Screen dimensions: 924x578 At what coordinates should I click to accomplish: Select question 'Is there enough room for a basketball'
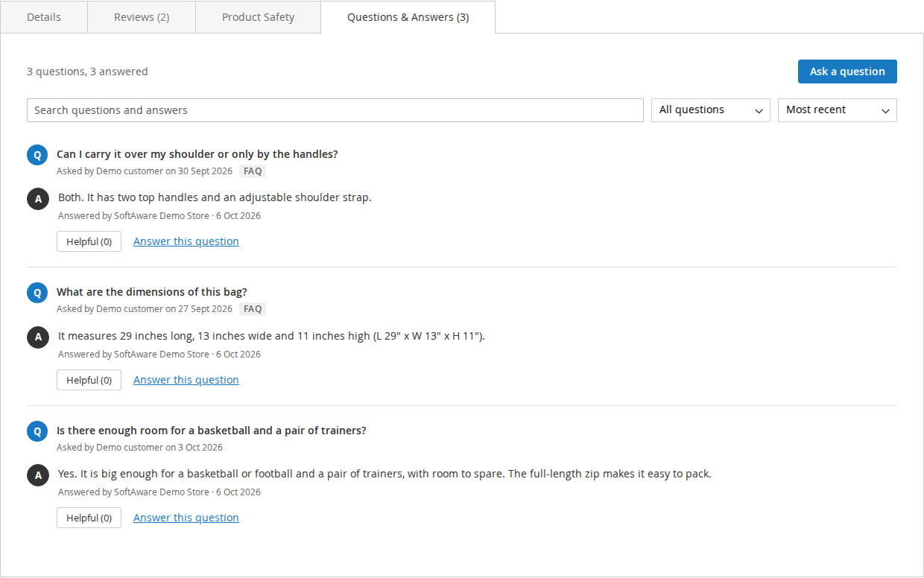point(212,431)
